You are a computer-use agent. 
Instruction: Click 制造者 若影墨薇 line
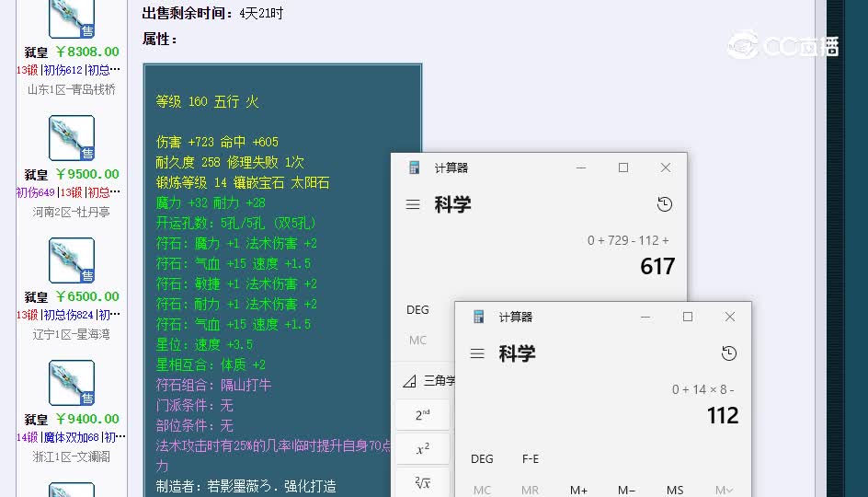point(246,486)
